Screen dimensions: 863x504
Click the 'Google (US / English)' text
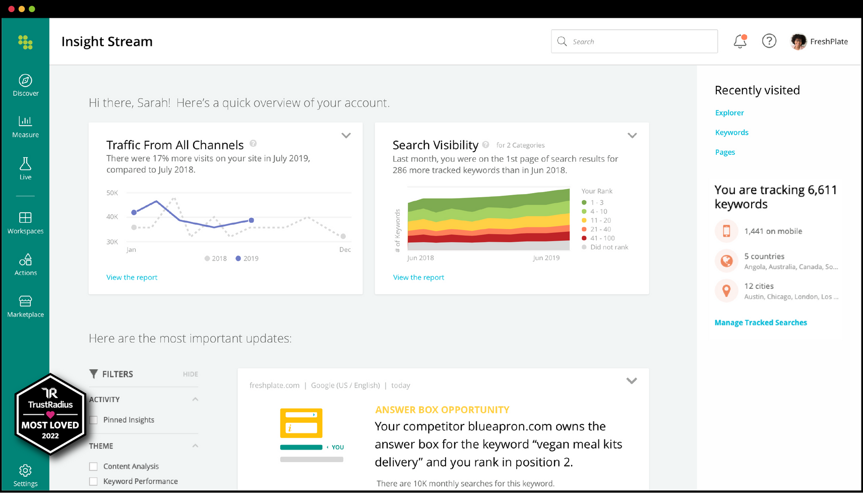(345, 385)
